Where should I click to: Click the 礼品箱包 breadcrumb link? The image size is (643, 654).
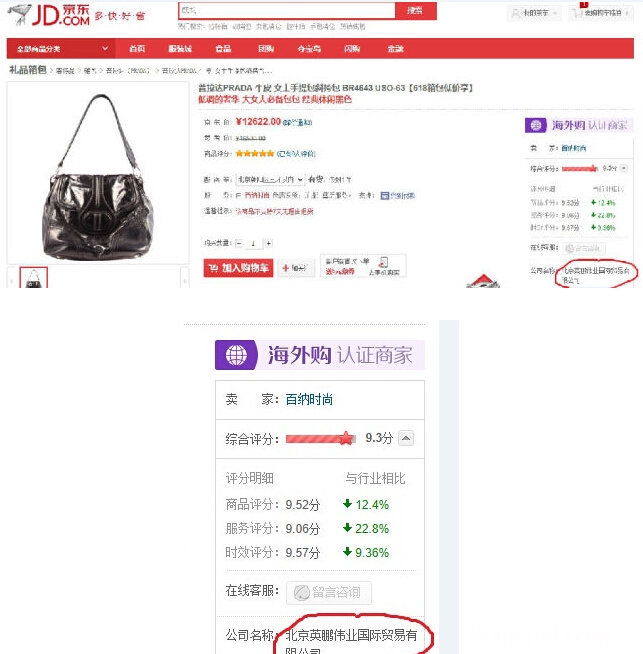click(x=28, y=70)
